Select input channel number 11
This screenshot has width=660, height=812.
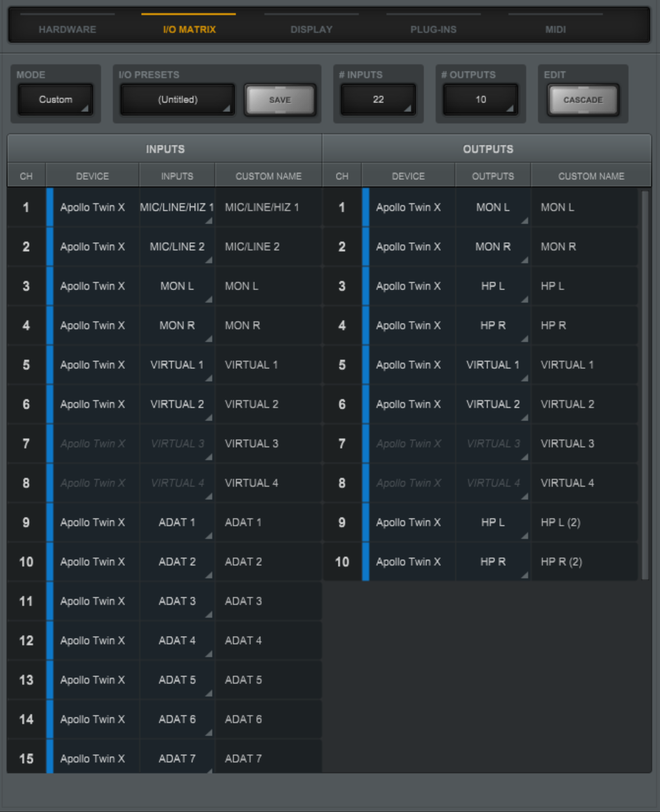click(26, 601)
